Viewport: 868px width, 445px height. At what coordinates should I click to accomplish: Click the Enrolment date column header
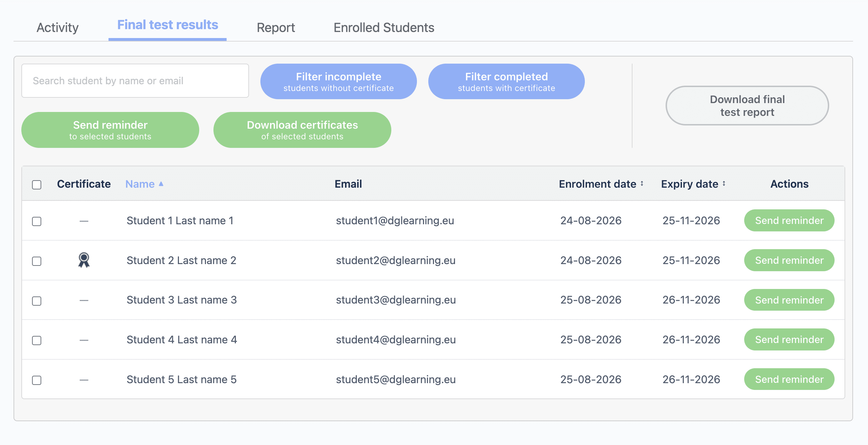[x=598, y=184]
